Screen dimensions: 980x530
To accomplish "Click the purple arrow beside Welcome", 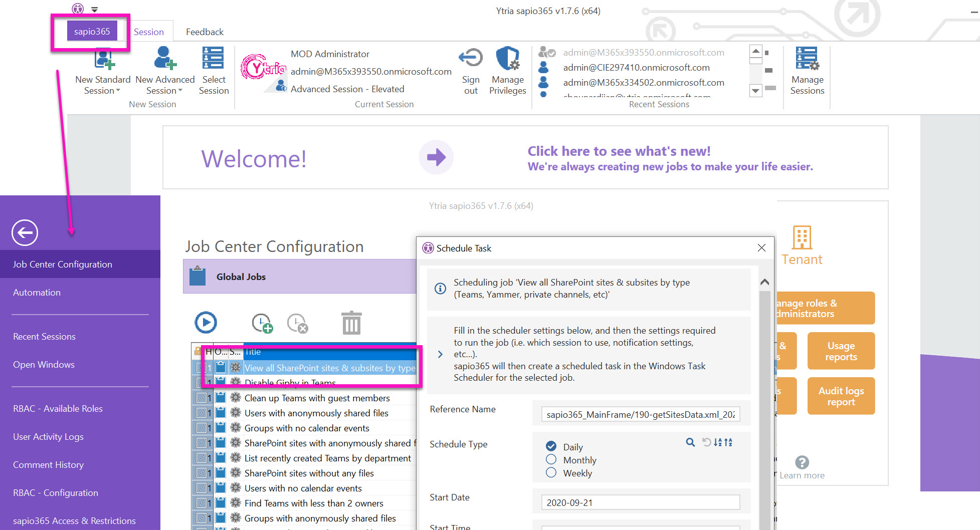I will (x=436, y=157).
